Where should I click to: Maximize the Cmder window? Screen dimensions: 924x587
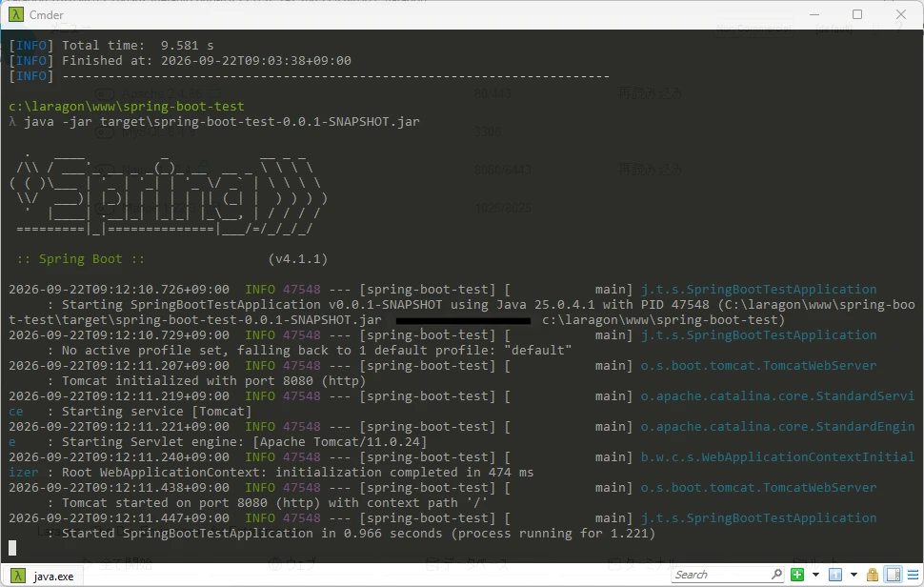coord(857,14)
